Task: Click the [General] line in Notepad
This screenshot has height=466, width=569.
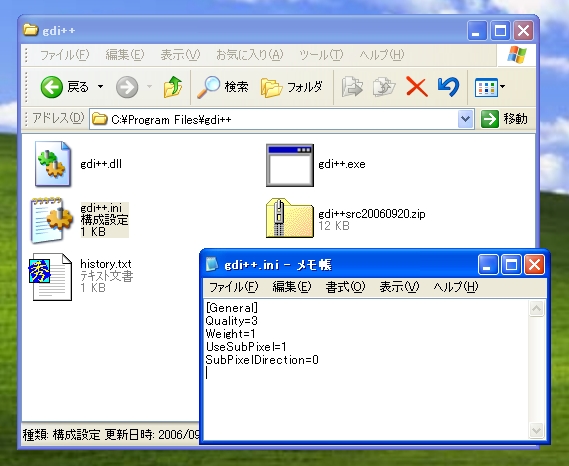Action: [x=232, y=308]
